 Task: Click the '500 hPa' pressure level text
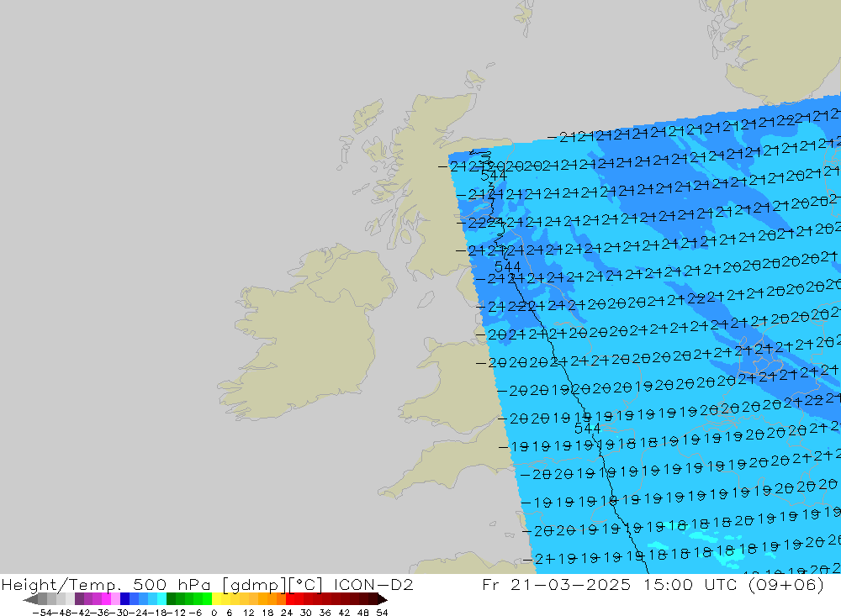[x=172, y=584]
